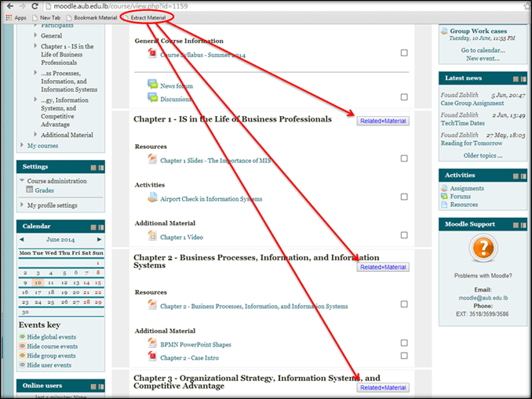Check the Chapter 1 Video completion box
The height and width of the screenshot is (399, 532).
click(x=404, y=235)
